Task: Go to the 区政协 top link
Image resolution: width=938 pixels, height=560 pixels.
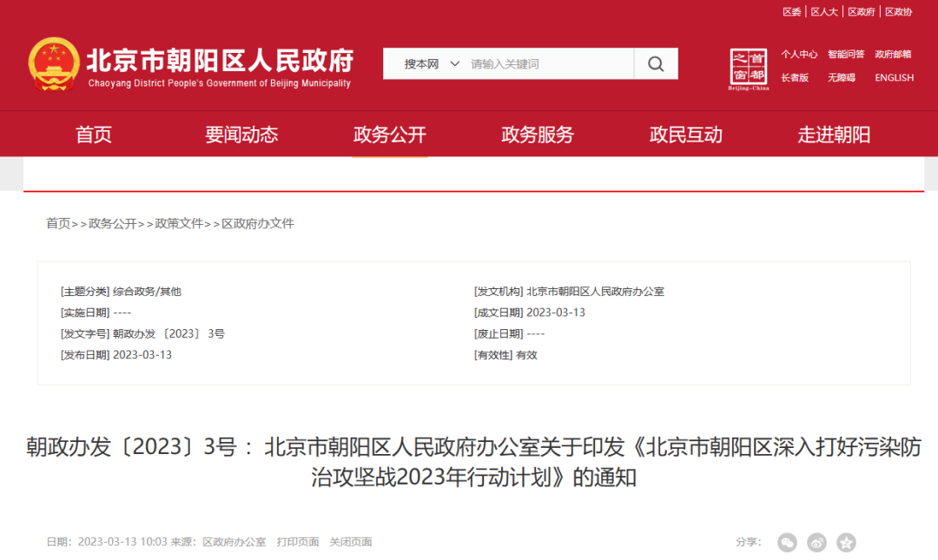Action: click(898, 12)
